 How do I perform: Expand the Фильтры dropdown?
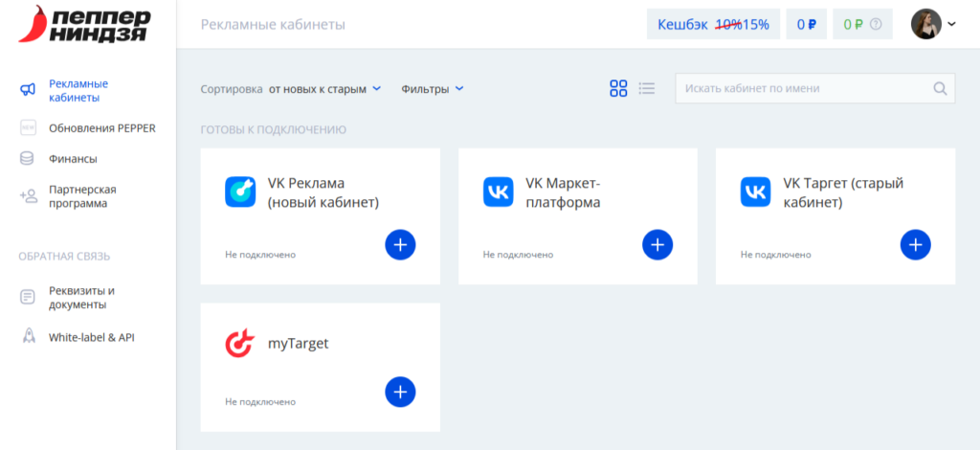[433, 89]
